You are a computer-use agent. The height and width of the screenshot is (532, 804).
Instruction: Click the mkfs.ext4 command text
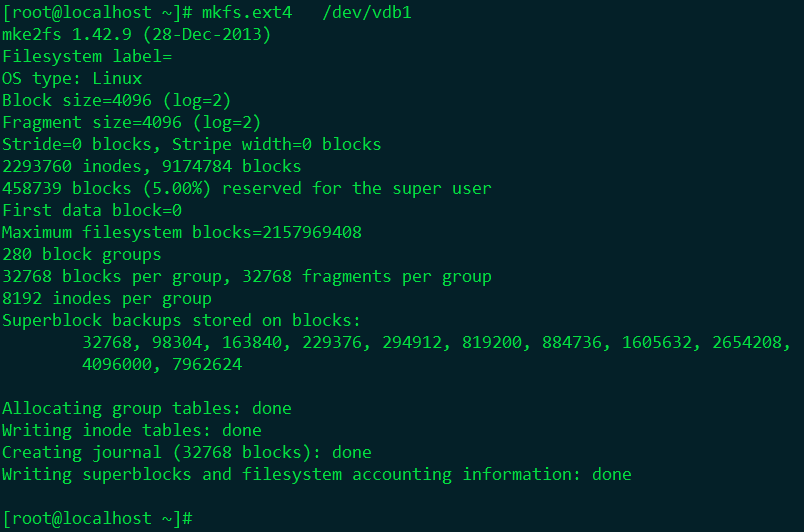point(251,12)
